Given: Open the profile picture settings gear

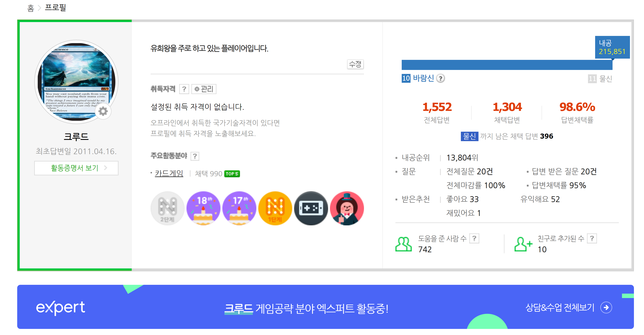Looking at the screenshot, I should 103,111.
